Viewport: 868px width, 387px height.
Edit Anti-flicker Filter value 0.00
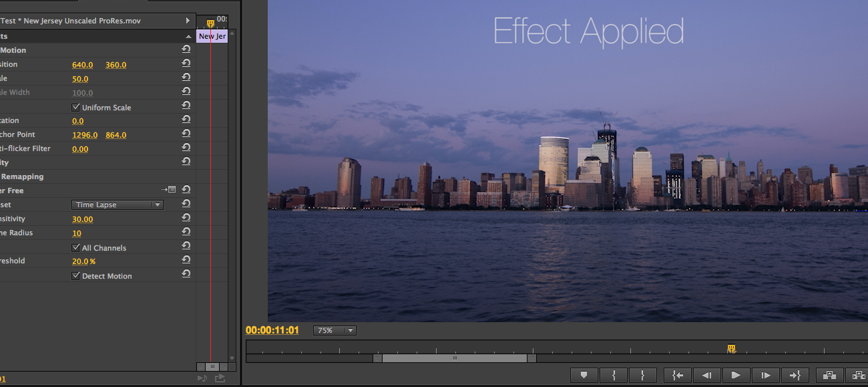click(80, 149)
